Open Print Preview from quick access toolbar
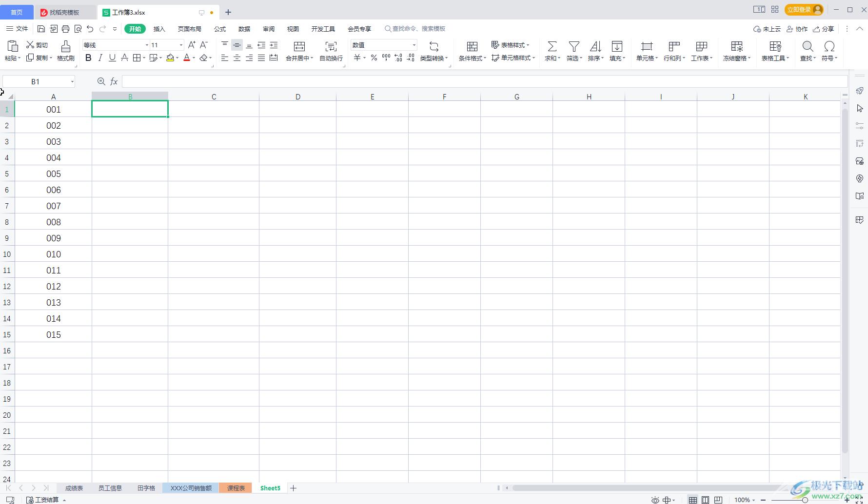Screen dimensions: 868x504 (x=78, y=29)
